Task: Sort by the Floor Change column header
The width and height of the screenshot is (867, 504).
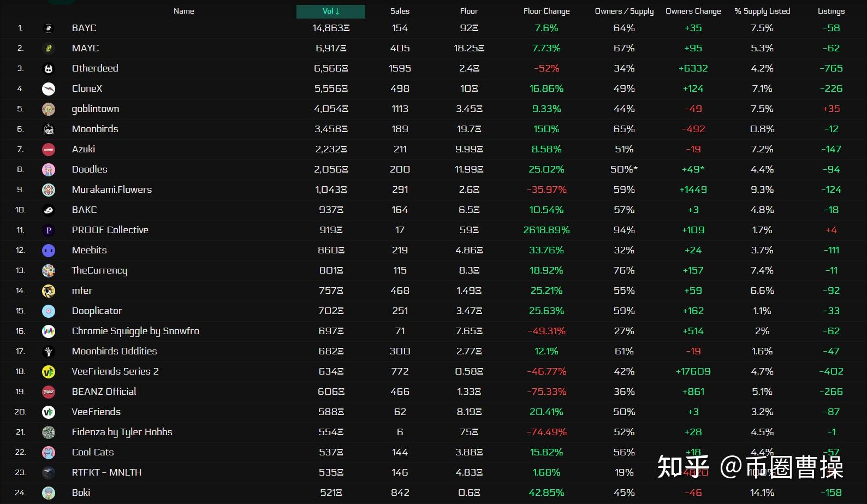Action: point(547,11)
